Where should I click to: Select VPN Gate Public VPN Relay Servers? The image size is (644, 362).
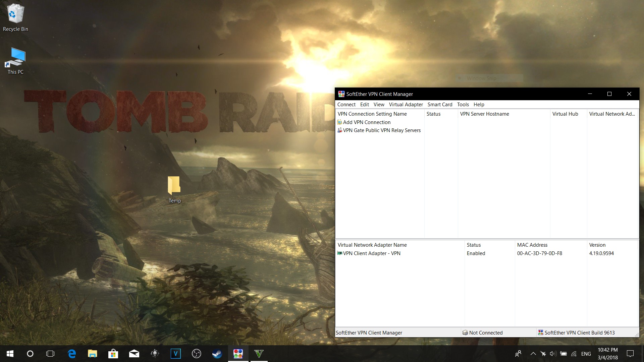point(381,130)
